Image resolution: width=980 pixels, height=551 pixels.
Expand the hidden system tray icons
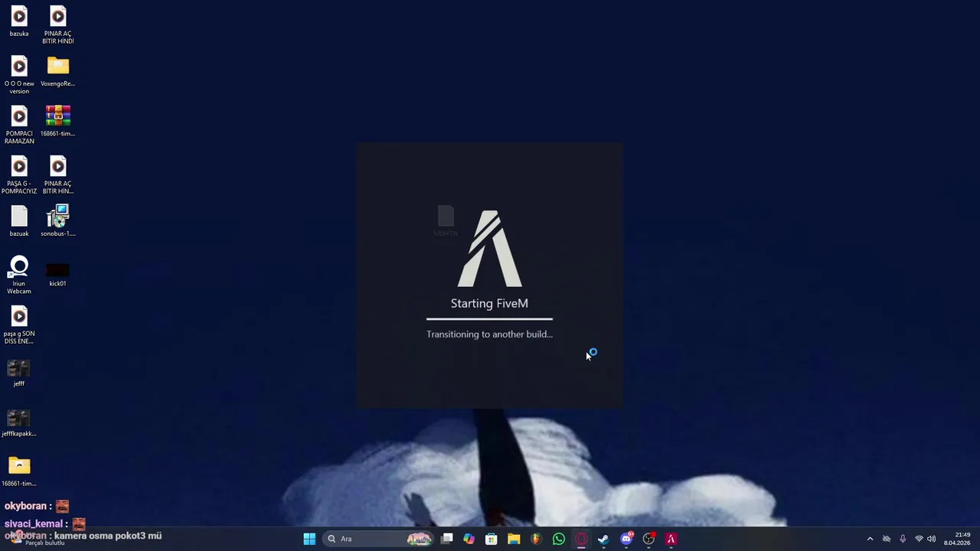[x=870, y=539]
